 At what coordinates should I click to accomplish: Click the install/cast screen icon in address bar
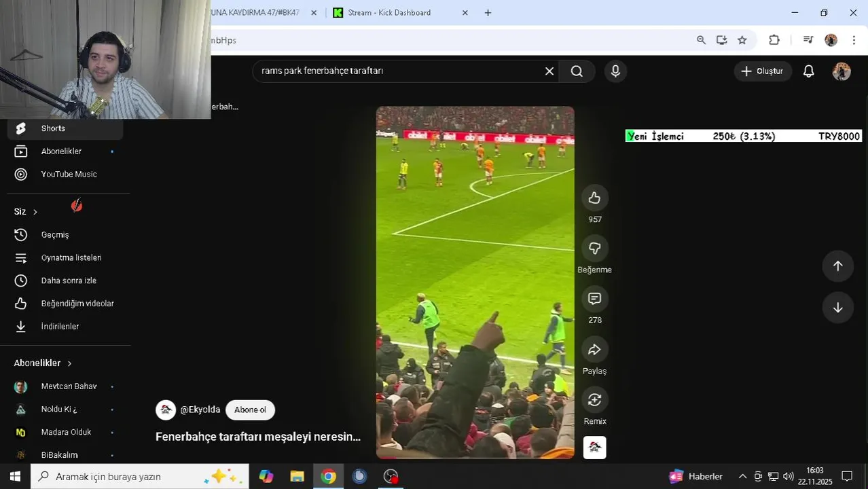tap(721, 40)
